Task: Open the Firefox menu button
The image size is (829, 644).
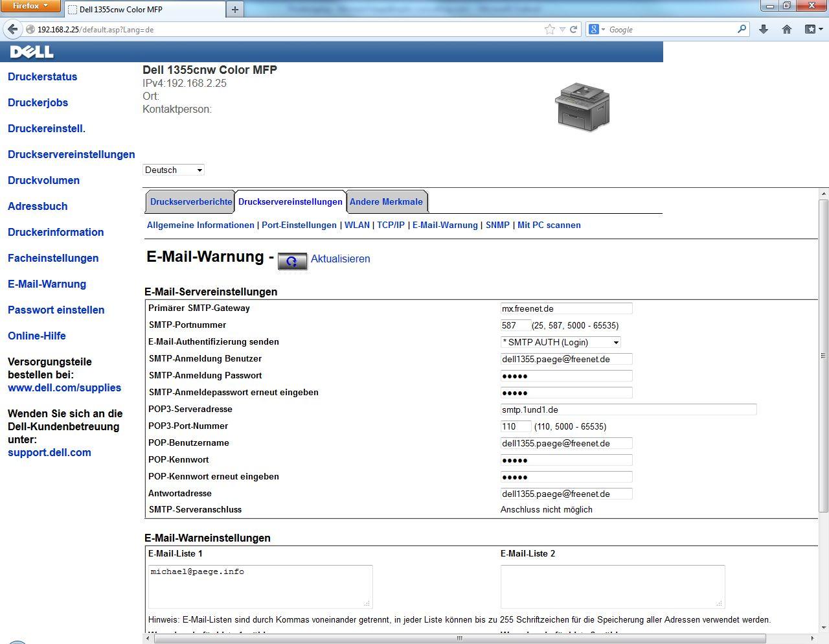Action: coord(30,6)
